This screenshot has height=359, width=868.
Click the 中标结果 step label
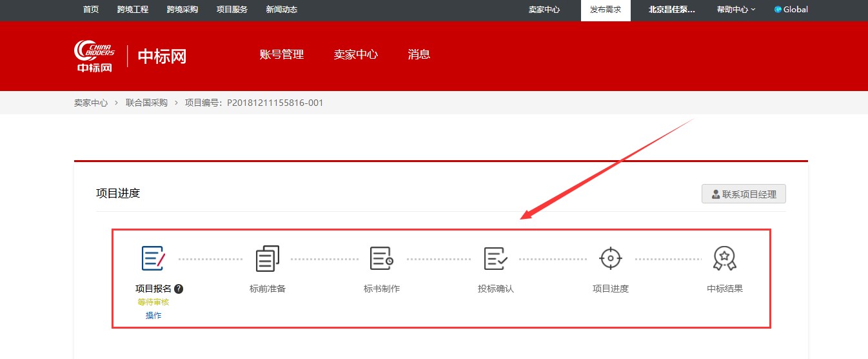click(725, 289)
